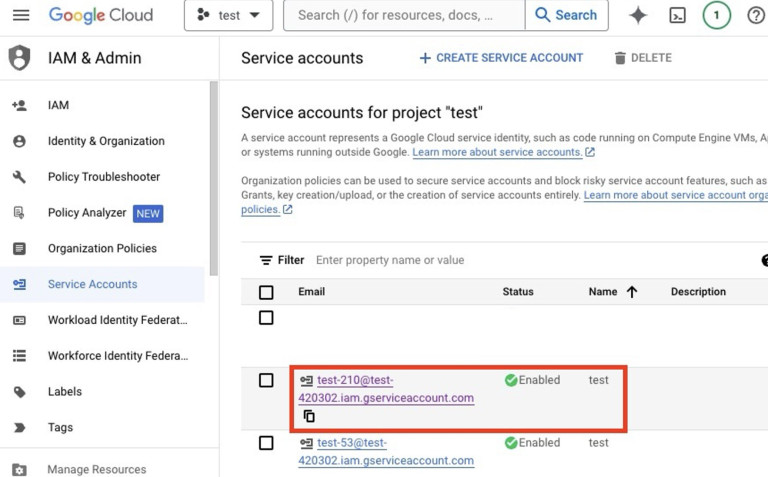Open the notifications badge icon
The width and height of the screenshot is (768, 477).
[716, 15]
